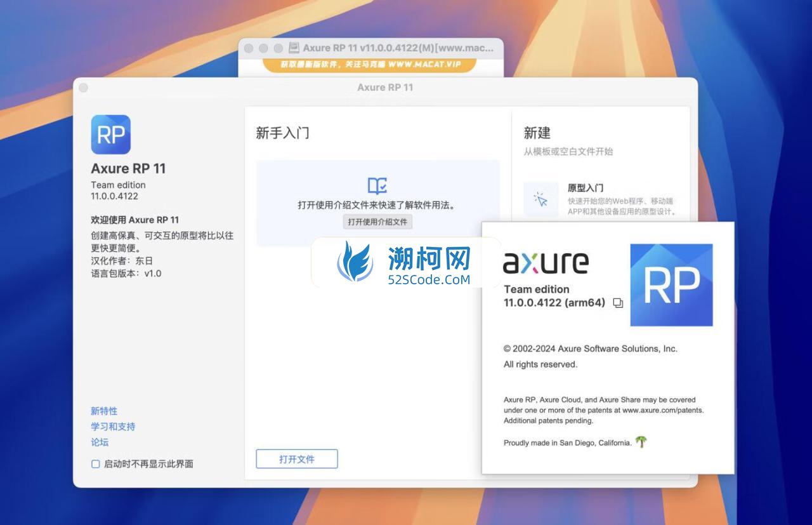812x525 pixels.
Task: Click the Axure RP 11 product name in the sidebar
Action: point(128,168)
